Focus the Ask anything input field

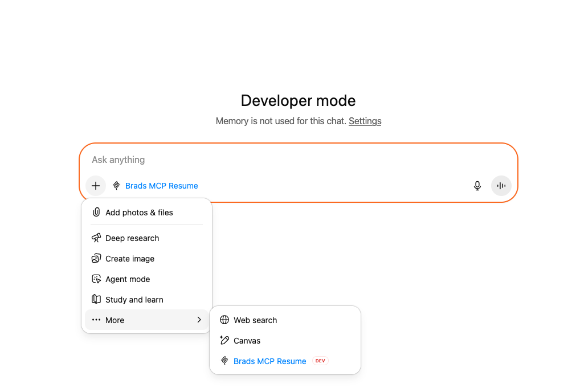click(299, 160)
